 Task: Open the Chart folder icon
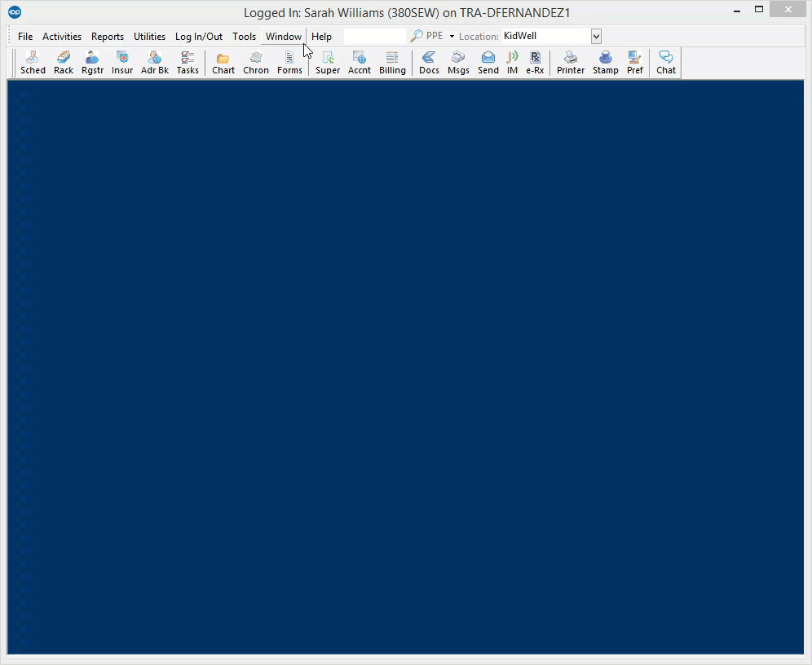click(223, 63)
